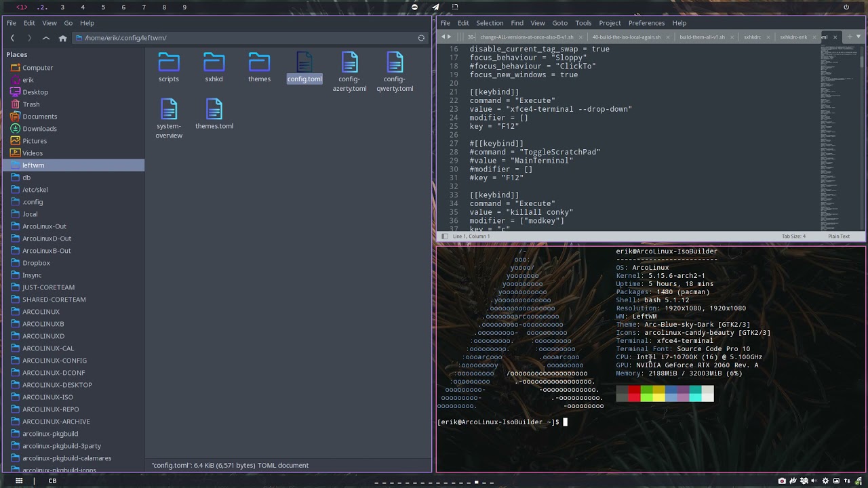Go to parent folder in file manager
This screenshot has height=488, width=868.
click(46, 38)
